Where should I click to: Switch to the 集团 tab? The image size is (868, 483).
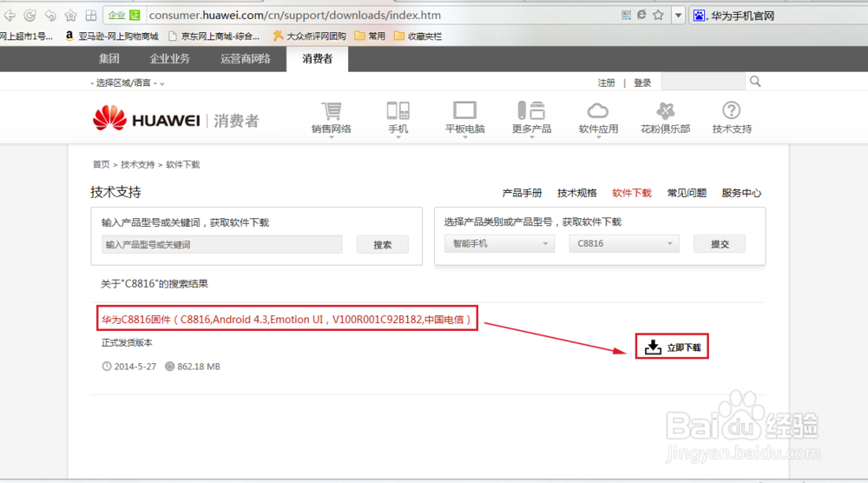(109, 59)
